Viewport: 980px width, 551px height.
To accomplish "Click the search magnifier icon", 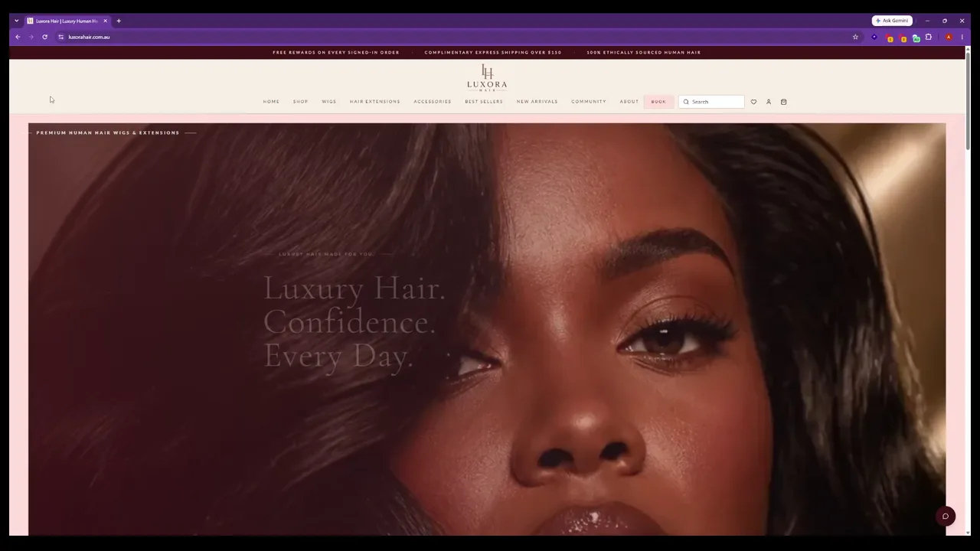I will (686, 102).
